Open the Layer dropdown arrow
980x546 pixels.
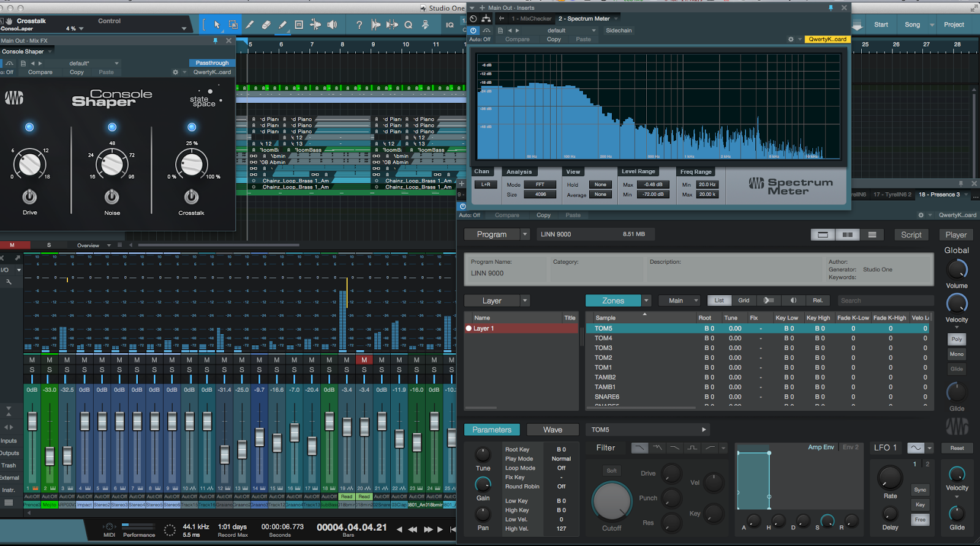[525, 301]
